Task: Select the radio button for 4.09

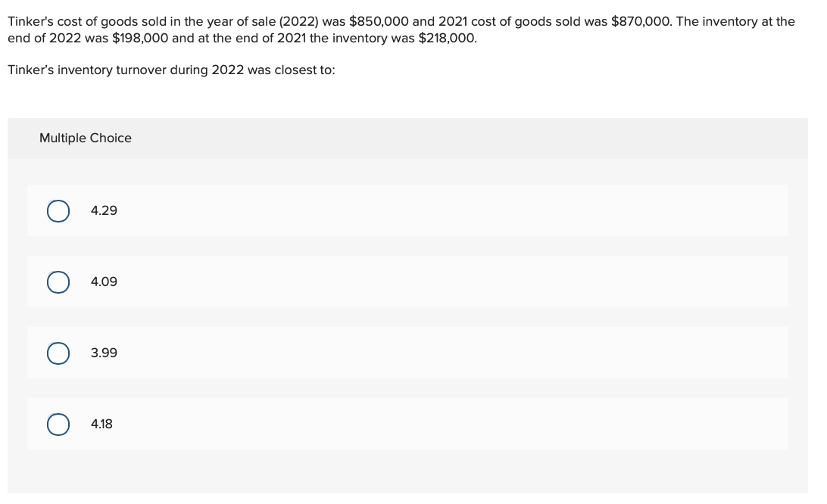Action: 58,282
